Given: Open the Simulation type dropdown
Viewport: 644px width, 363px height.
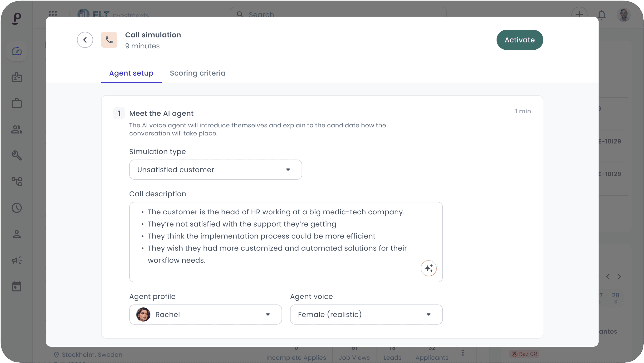Looking at the screenshot, I should (x=215, y=170).
